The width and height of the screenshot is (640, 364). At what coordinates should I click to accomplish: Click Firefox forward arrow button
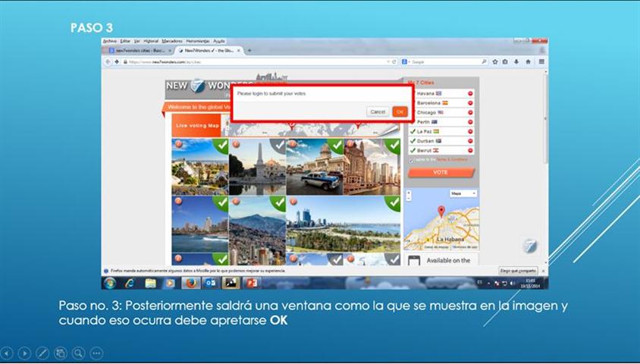point(117,61)
